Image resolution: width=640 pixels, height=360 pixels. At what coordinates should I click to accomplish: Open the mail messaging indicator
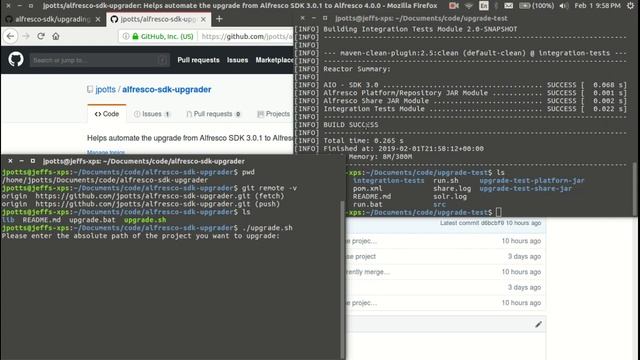coord(508,6)
